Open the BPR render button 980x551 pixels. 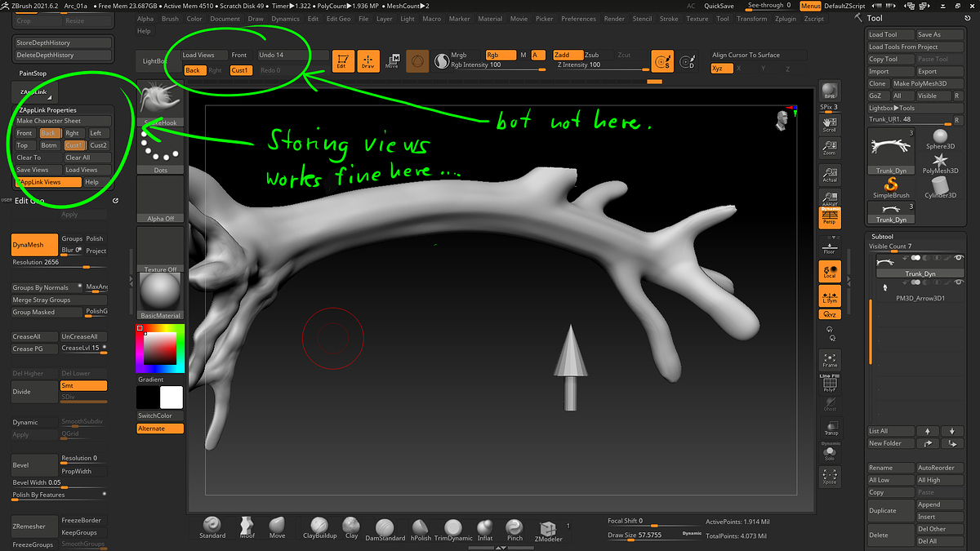pyautogui.click(x=830, y=91)
